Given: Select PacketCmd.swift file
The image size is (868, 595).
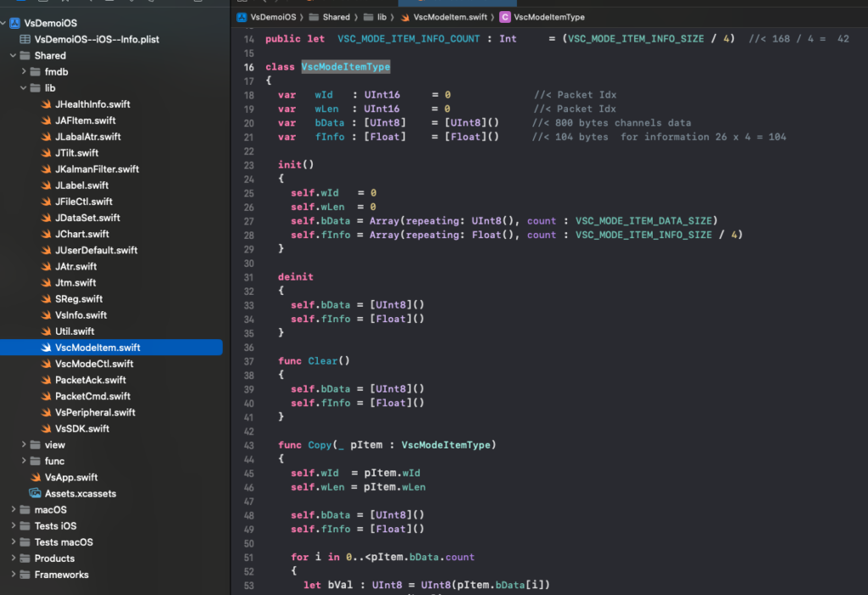Looking at the screenshot, I should (x=92, y=396).
